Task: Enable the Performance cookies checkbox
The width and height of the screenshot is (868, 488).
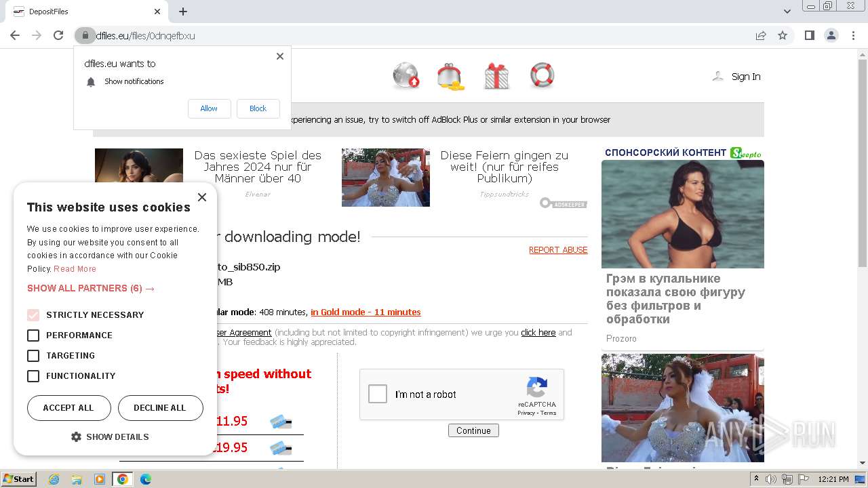Action: [x=33, y=335]
